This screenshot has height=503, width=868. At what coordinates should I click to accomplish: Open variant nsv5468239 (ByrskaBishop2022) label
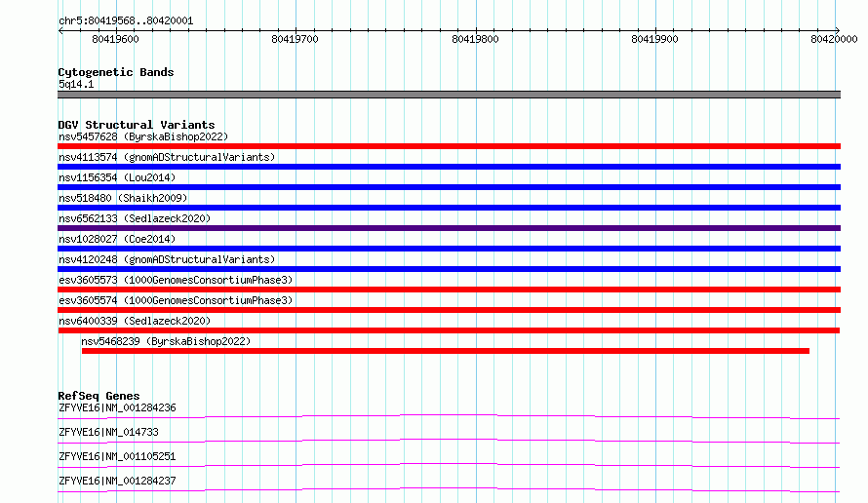166,341
